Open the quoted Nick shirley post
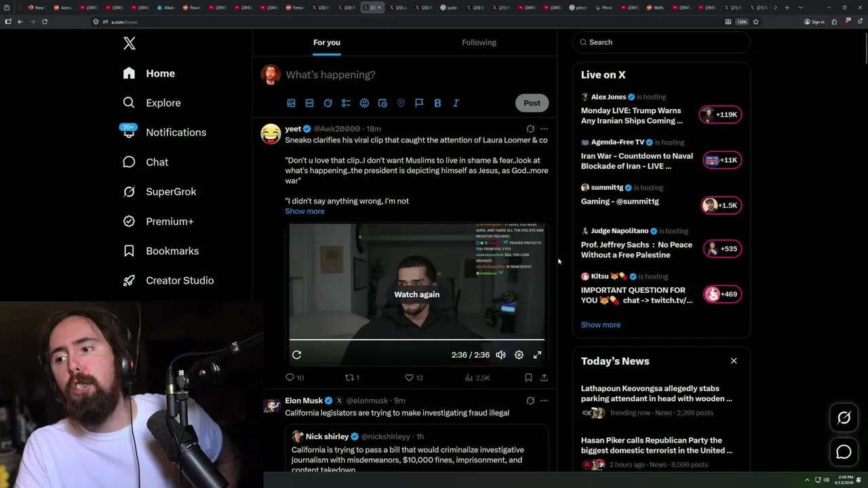This screenshot has width=868, height=488. coord(416,449)
